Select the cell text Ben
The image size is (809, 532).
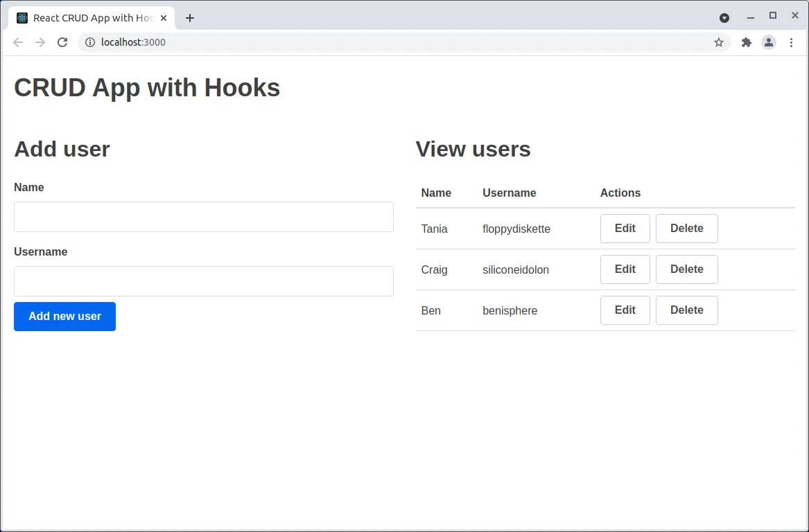(x=430, y=310)
